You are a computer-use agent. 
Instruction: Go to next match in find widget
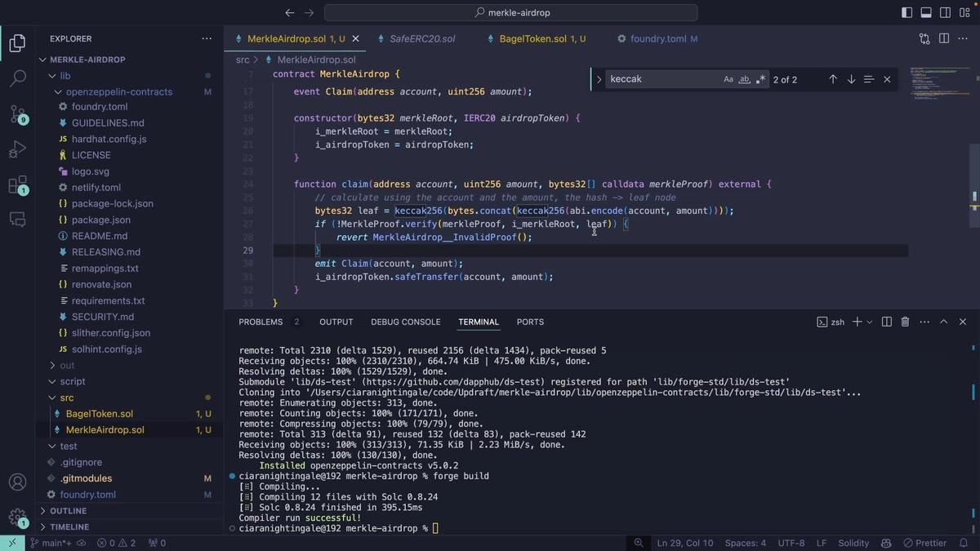pos(851,79)
